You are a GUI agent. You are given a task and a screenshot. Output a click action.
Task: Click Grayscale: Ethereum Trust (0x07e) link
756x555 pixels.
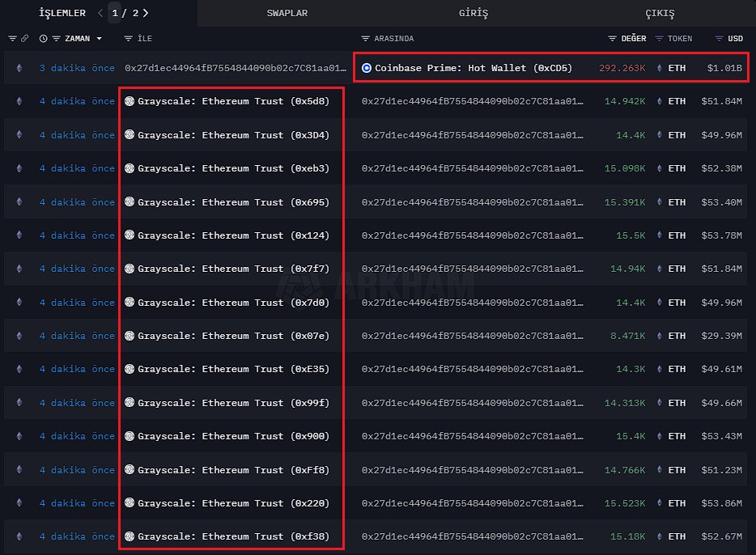233,336
